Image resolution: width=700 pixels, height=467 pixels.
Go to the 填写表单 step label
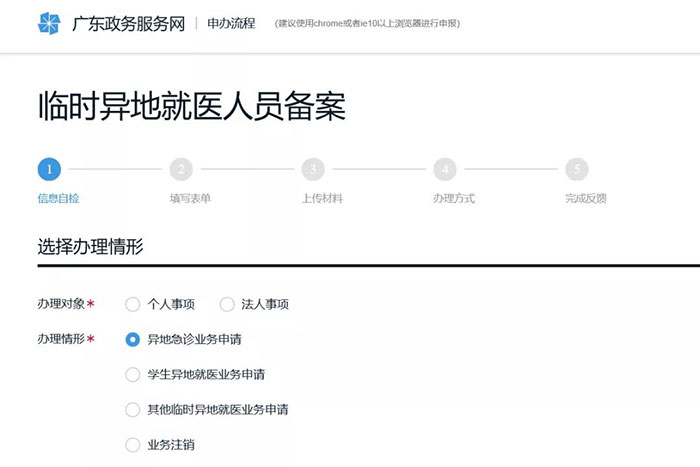coord(190,198)
